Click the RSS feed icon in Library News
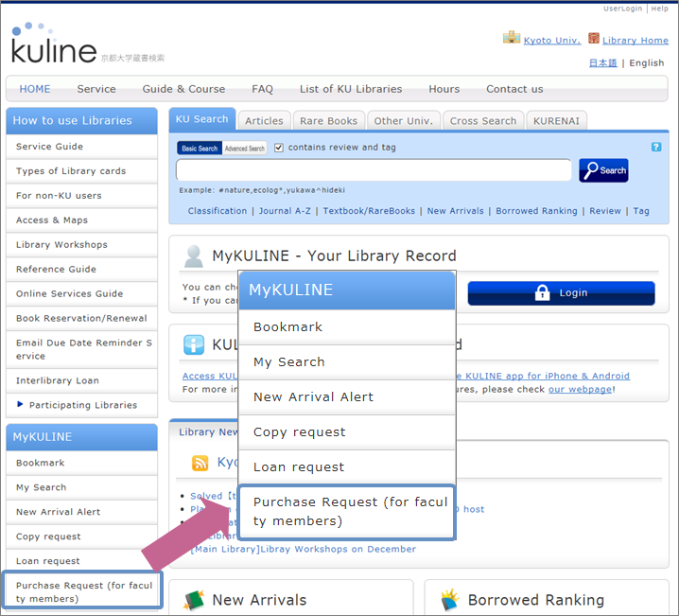679x616 pixels. [x=200, y=463]
